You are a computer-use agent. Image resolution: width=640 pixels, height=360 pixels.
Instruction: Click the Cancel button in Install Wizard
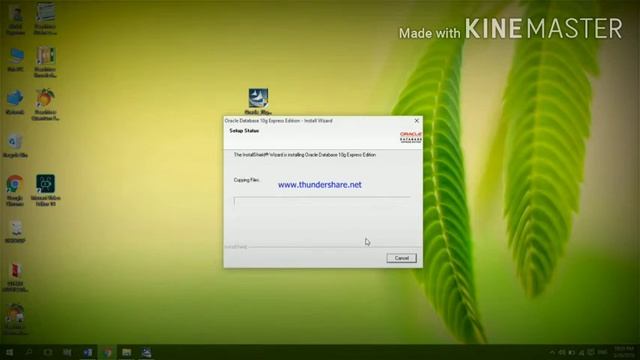[401, 258]
